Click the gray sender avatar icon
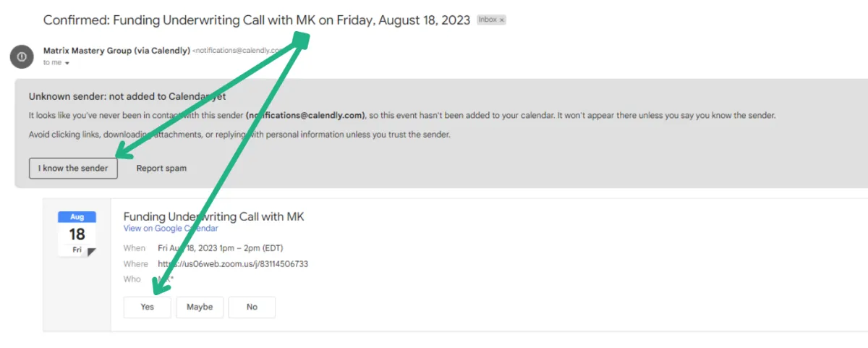The height and width of the screenshot is (348, 868). click(x=22, y=56)
